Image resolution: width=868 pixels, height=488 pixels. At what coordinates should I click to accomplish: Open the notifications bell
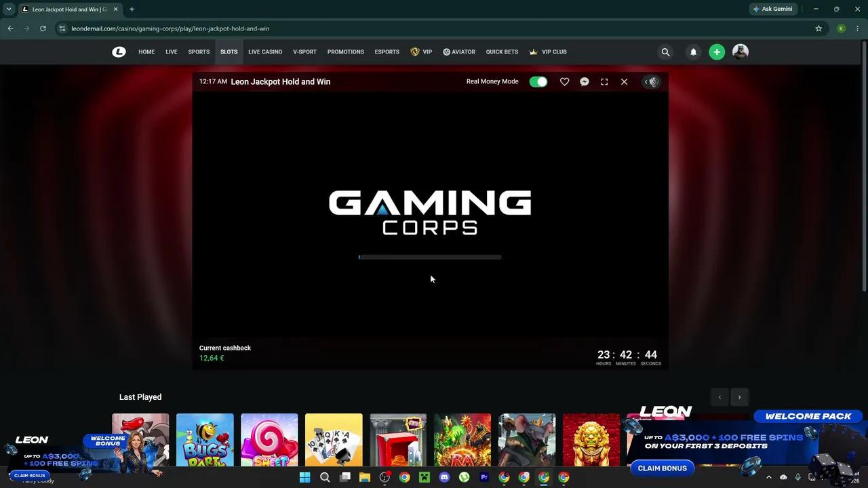[x=693, y=52]
